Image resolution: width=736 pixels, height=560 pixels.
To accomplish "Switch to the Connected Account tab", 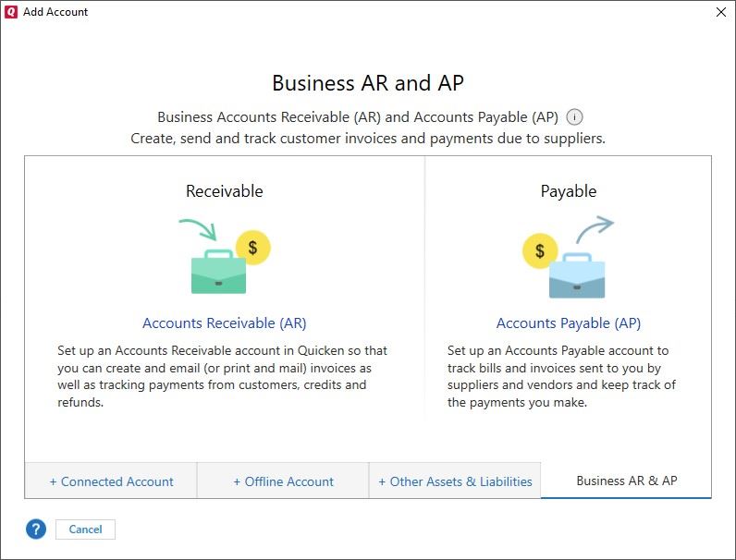I will point(111,481).
